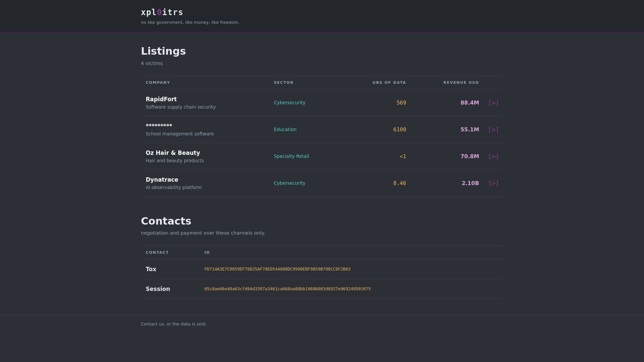Click the Contacts heading

click(x=166, y=221)
